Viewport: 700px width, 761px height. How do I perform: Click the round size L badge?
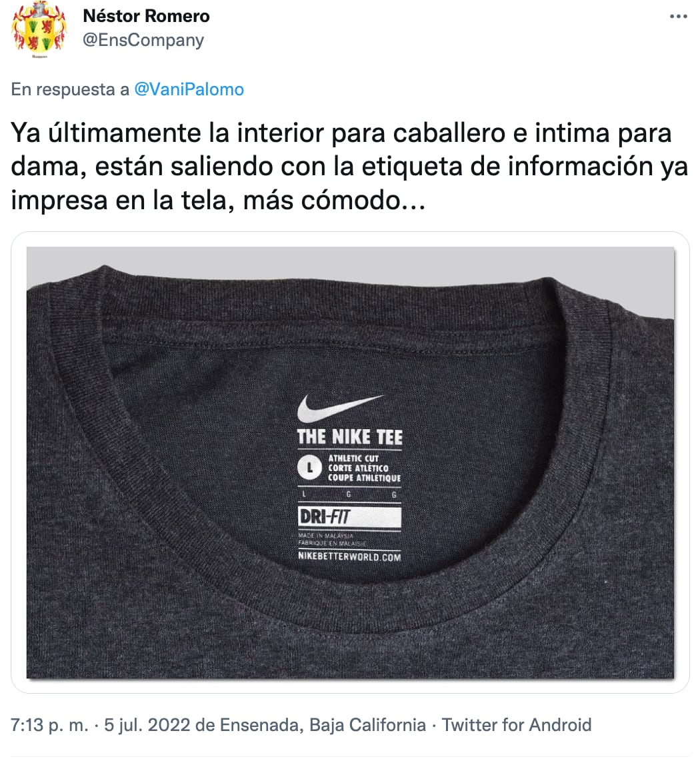tap(310, 467)
